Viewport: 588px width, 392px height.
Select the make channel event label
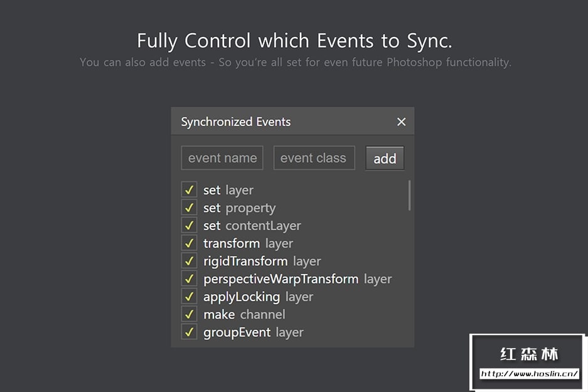(x=244, y=314)
